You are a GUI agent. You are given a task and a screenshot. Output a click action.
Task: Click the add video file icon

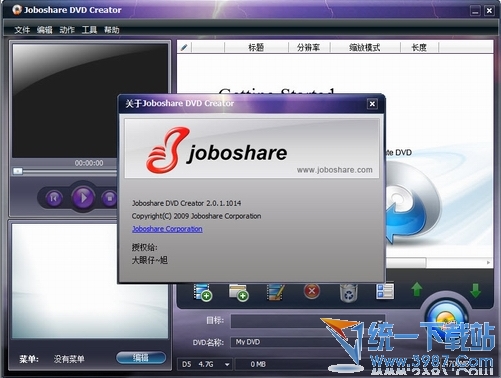202,292
